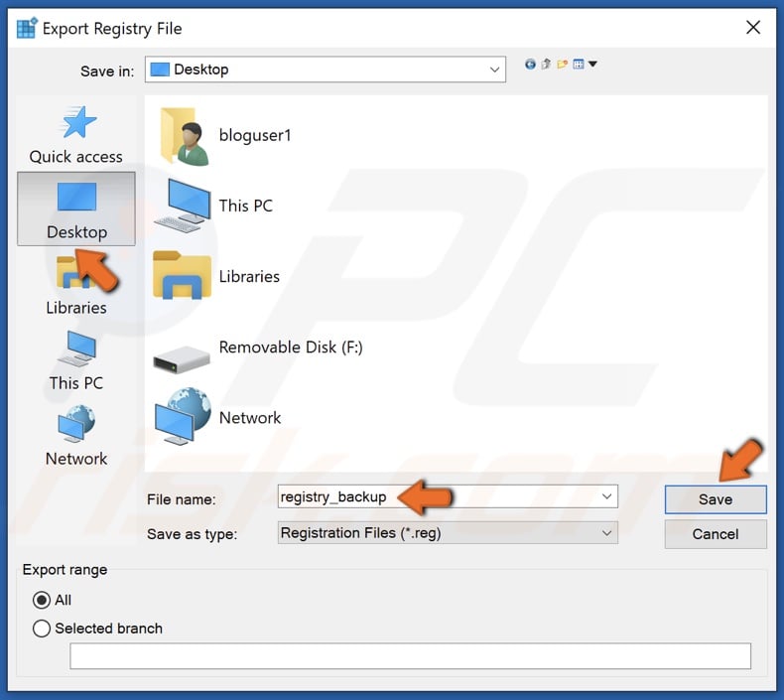Click the Save button
This screenshot has height=700, width=784.
tap(716, 499)
